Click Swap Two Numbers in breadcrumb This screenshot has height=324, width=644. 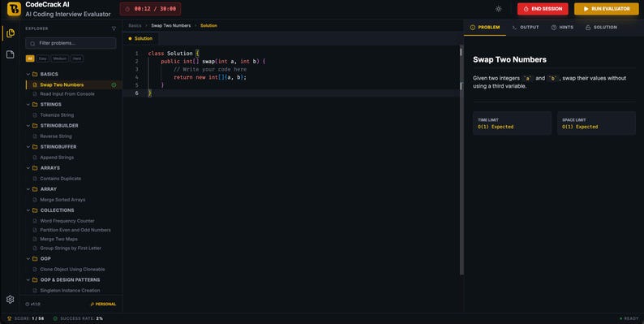click(171, 26)
